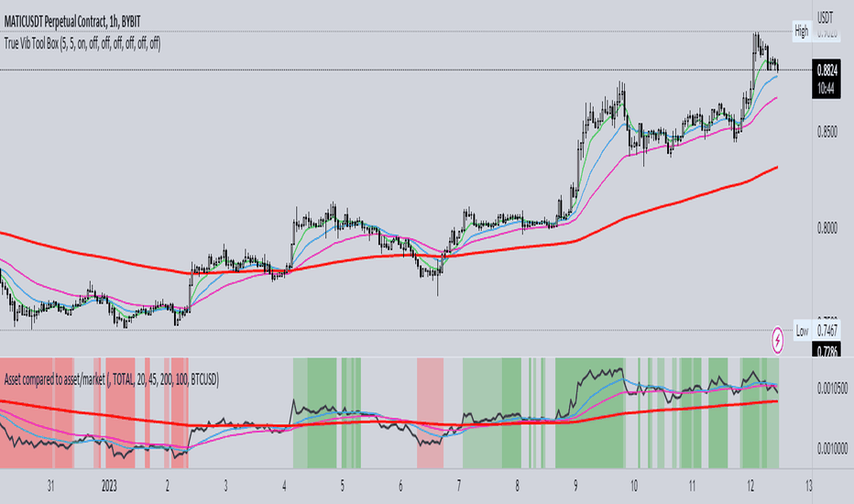Viewport: 854px width, 504px height.
Task: Click the 2023 date on time axis
Action: [109, 486]
